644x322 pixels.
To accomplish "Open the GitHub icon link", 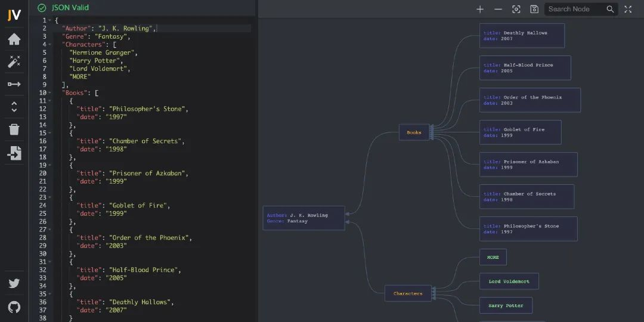I will (14, 307).
